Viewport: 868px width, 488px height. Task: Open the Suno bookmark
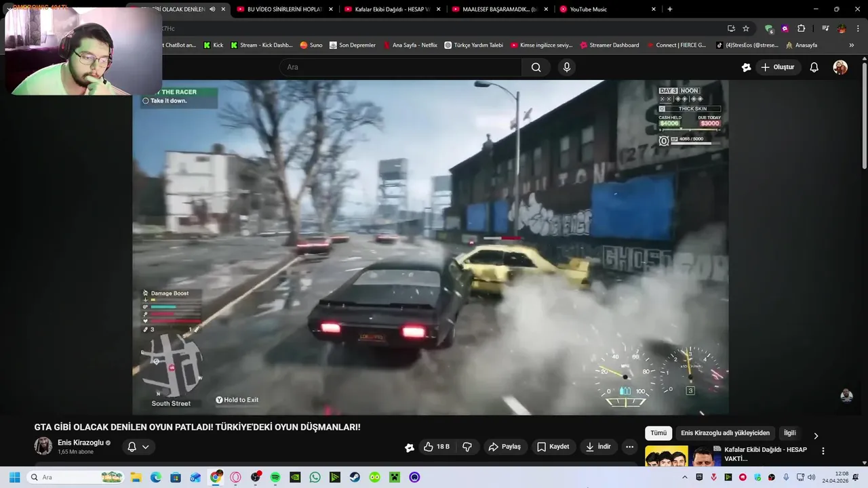click(x=311, y=45)
